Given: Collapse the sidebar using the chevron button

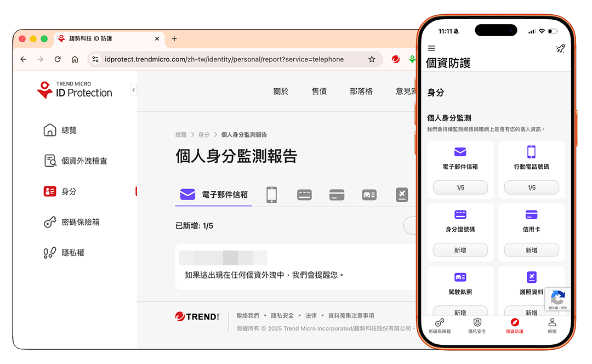Looking at the screenshot, I should click(x=133, y=90).
